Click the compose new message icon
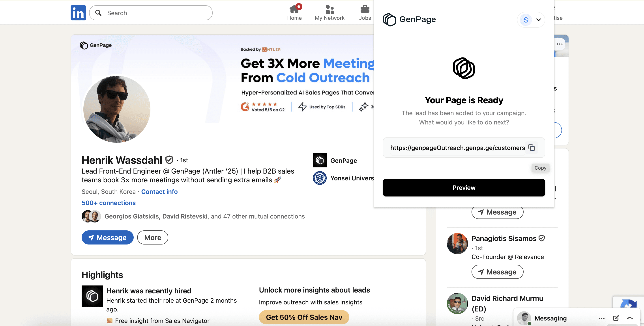Viewport: 644px width, 326px height. (x=616, y=318)
